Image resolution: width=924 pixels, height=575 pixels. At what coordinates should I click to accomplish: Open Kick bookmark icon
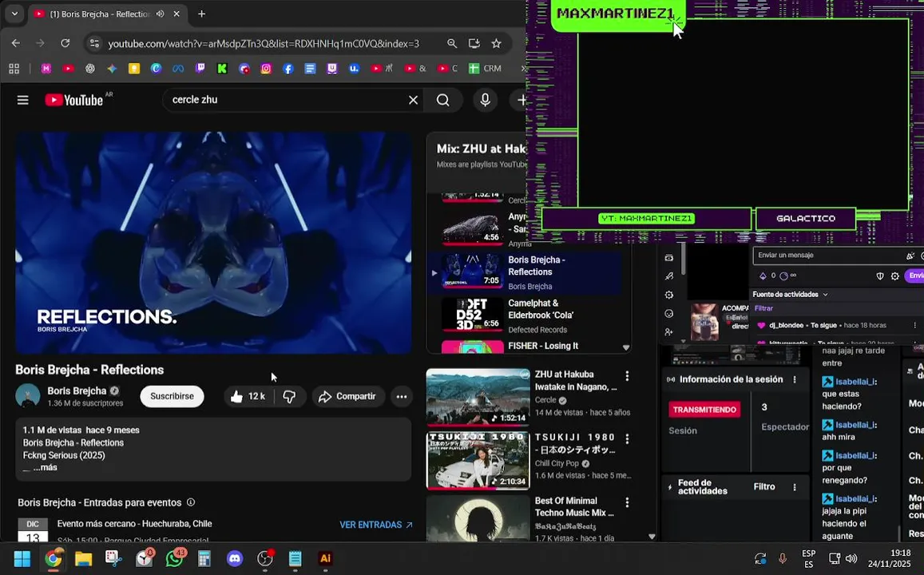[222, 69]
